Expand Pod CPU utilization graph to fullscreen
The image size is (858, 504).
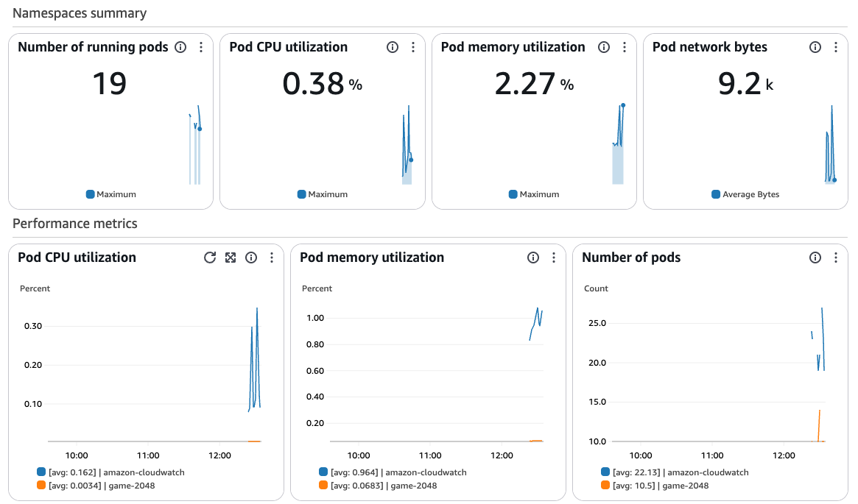tap(231, 258)
